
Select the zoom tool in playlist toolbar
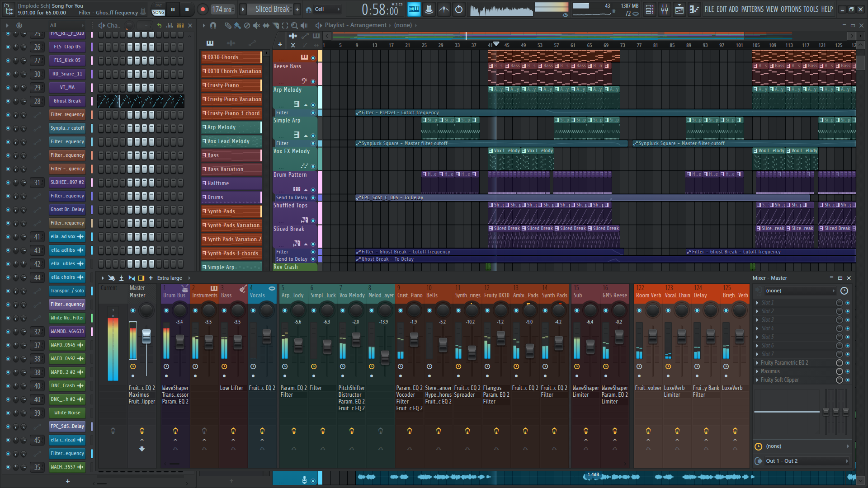pyautogui.click(x=294, y=25)
